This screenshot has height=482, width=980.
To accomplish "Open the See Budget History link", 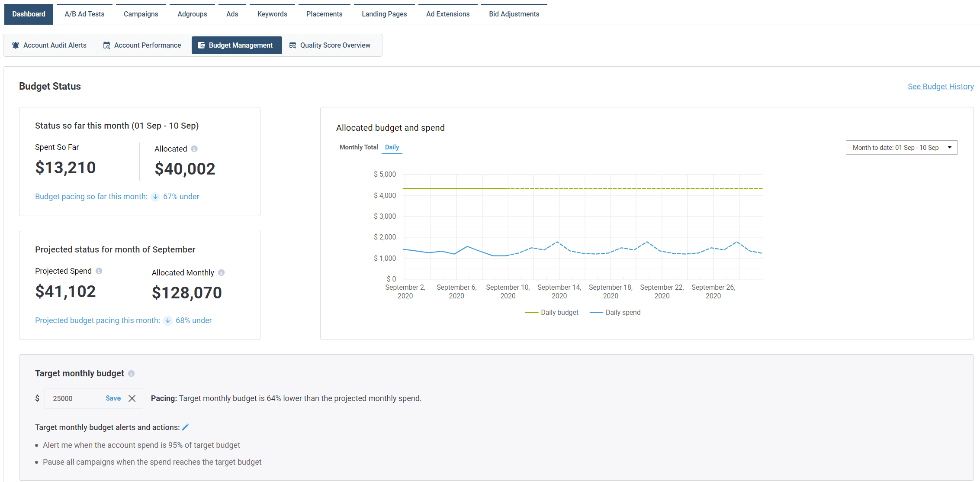I will (941, 87).
